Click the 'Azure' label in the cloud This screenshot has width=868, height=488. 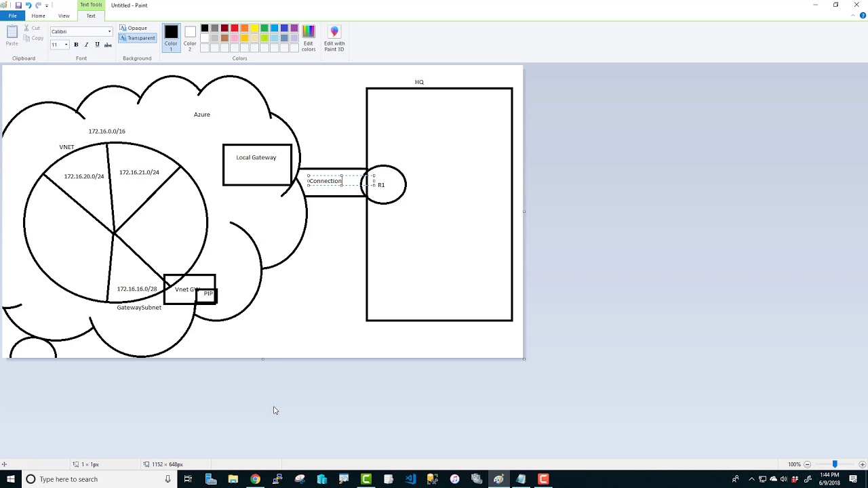[x=202, y=115]
